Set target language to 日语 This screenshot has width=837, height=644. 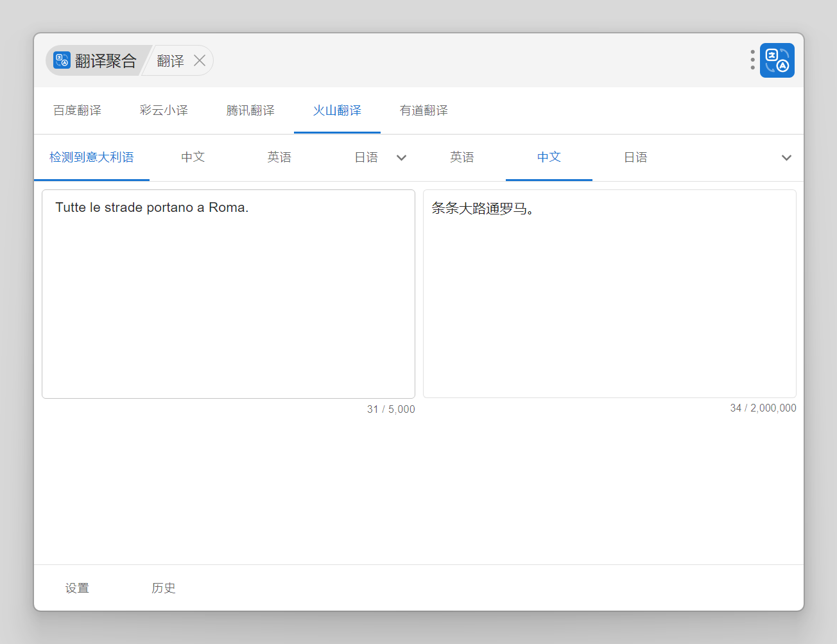[x=635, y=157]
